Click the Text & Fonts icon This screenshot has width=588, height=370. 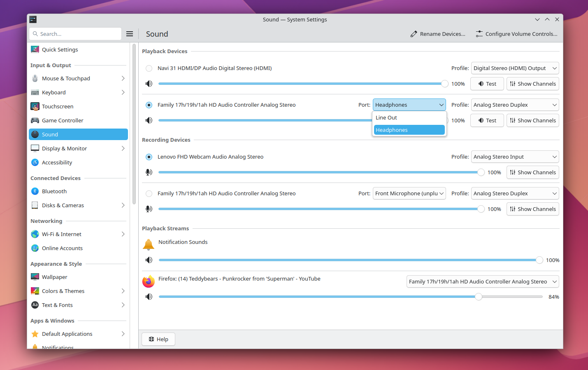pyautogui.click(x=35, y=305)
